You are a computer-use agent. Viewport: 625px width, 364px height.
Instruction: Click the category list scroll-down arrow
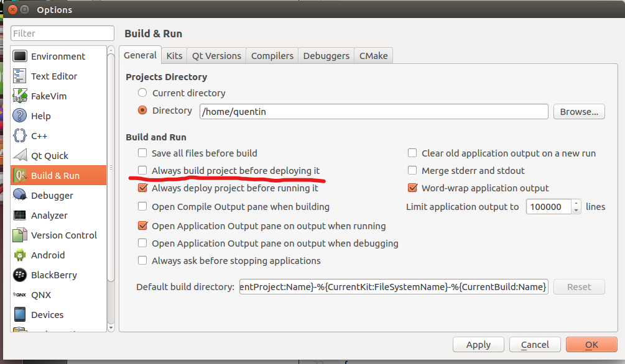111,328
